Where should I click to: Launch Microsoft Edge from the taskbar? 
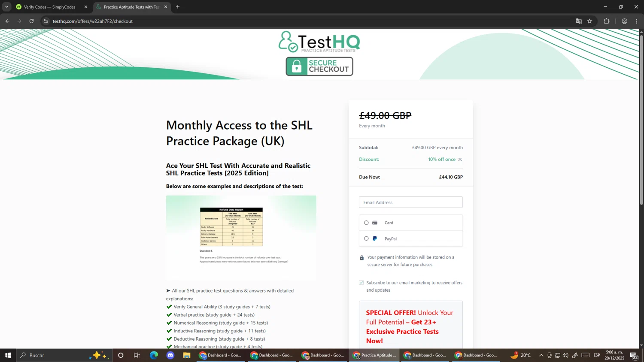(154, 355)
